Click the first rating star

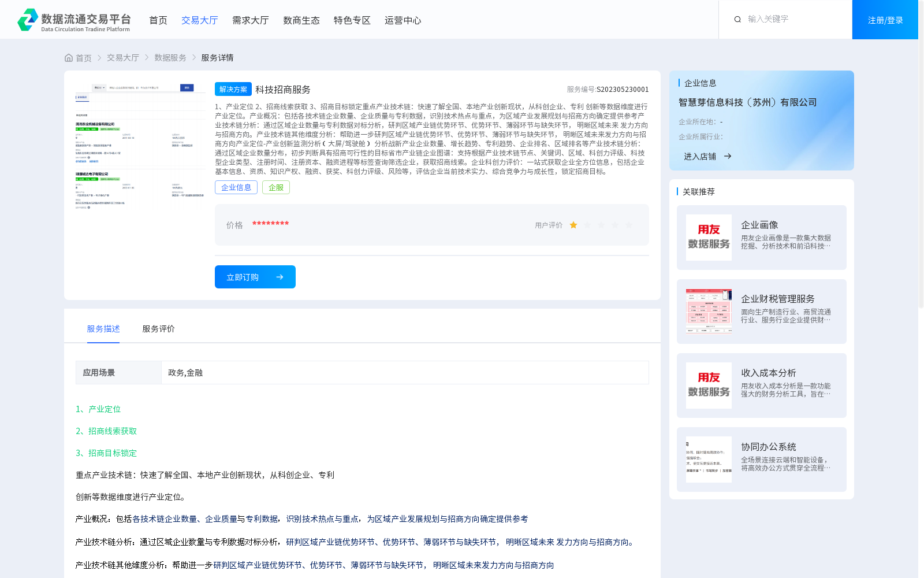coord(573,225)
